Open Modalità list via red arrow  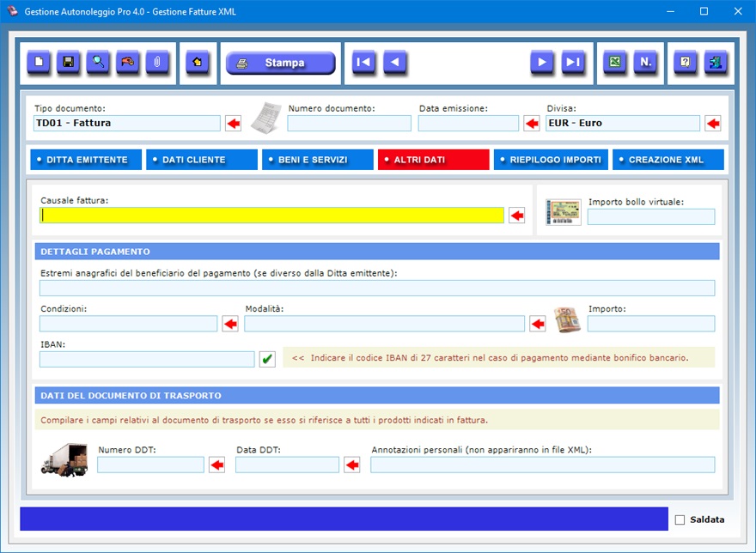(538, 324)
